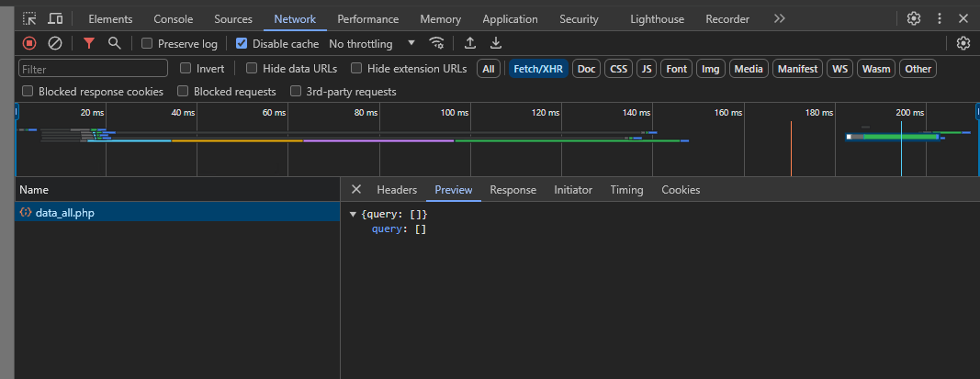The image size is (980, 379).
Task: Enable the Preserve log checkbox
Action: pyautogui.click(x=147, y=44)
